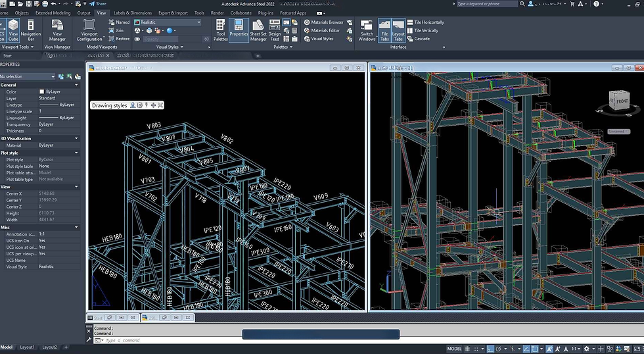Viewport: 644px width, 354px height.
Task: Click the Undo arrow
Action: click(53, 4)
